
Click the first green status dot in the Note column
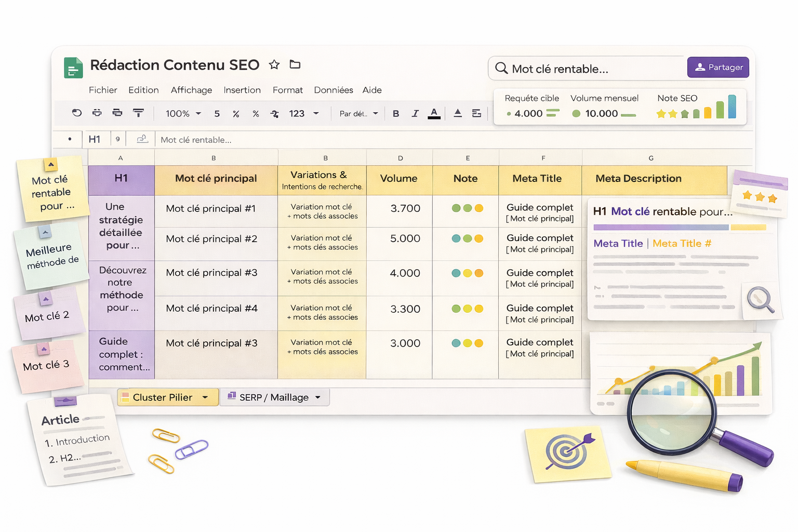(455, 207)
